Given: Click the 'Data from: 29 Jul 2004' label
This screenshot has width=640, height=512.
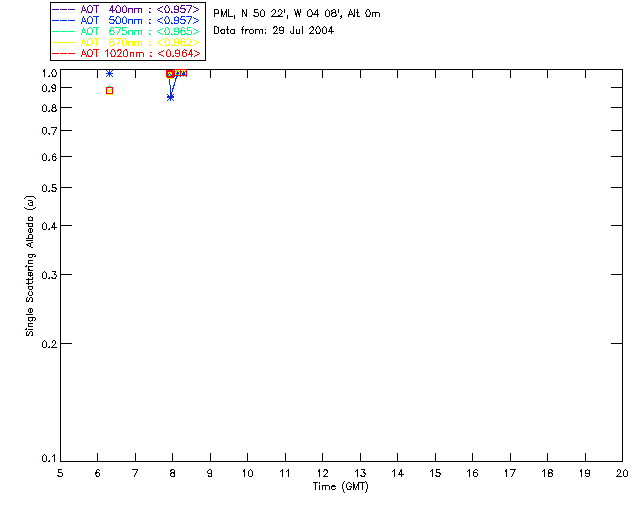Looking at the screenshot, I should (x=273, y=31).
